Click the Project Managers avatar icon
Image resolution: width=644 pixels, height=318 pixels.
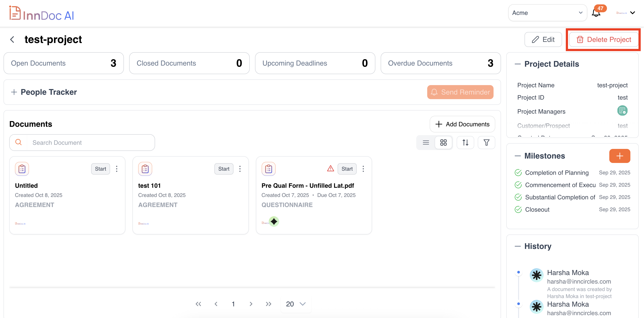pyautogui.click(x=622, y=111)
